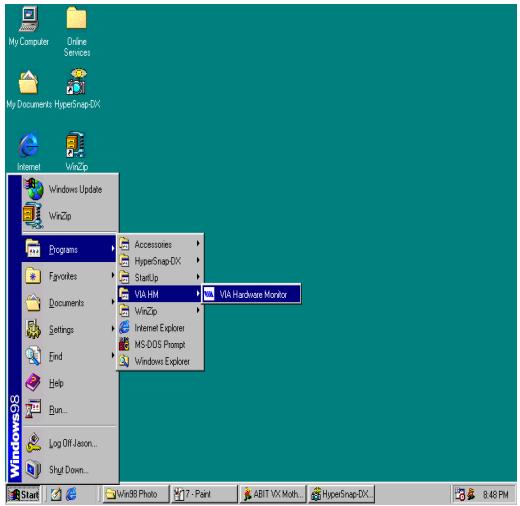520x506 pixels.
Task: Click the Internet Explorer icon in Programs
Action: pos(124,327)
